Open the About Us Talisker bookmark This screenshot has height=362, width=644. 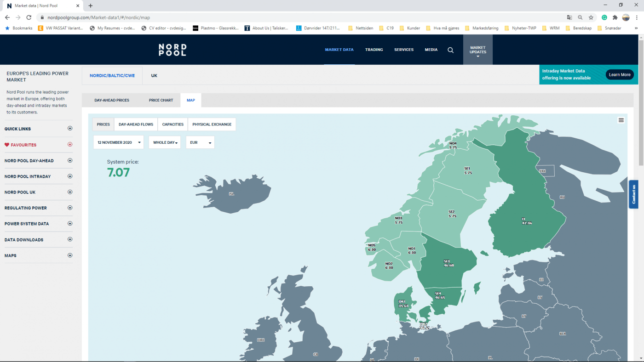(266, 28)
